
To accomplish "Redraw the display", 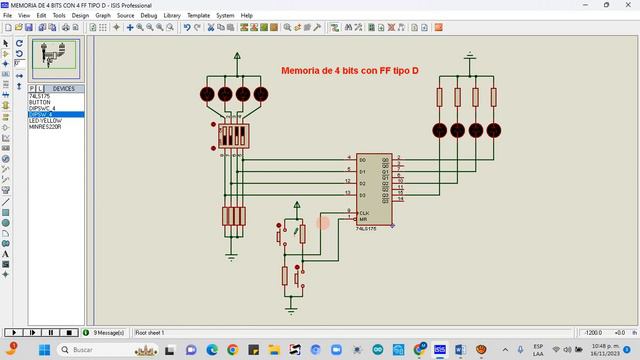I will [93, 27].
